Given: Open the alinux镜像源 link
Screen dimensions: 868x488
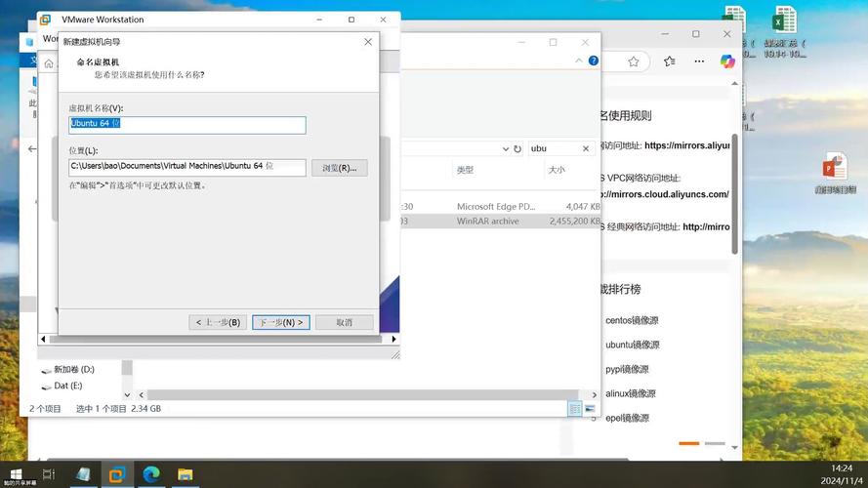Looking at the screenshot, I should 631,393.
